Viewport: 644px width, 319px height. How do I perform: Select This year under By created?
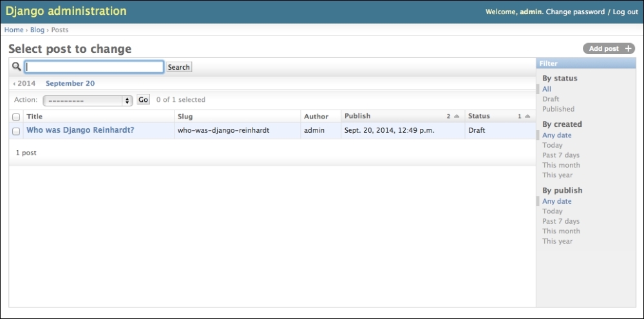pos(557,175)
